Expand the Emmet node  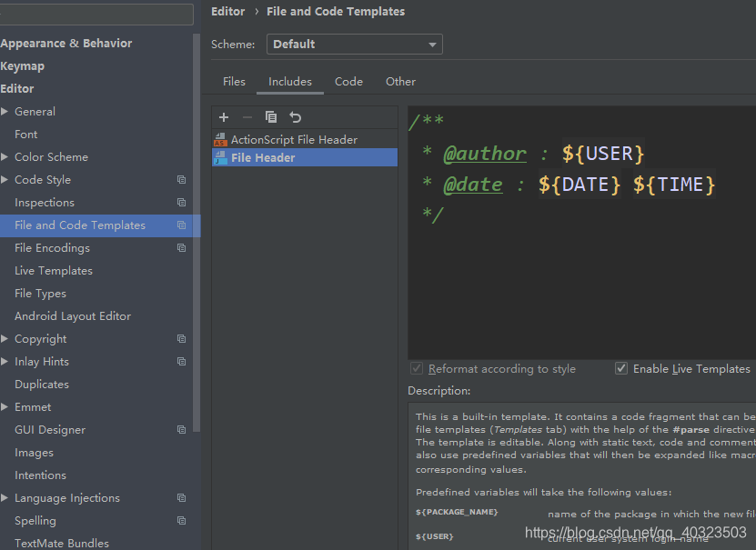tap(5, 406)
